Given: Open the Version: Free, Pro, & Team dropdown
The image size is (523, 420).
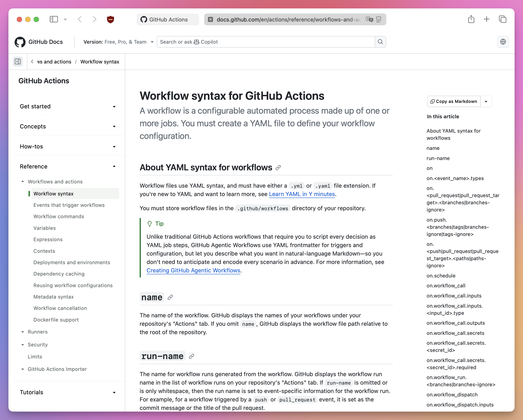Looking at the screenshot, I should 118,42.
